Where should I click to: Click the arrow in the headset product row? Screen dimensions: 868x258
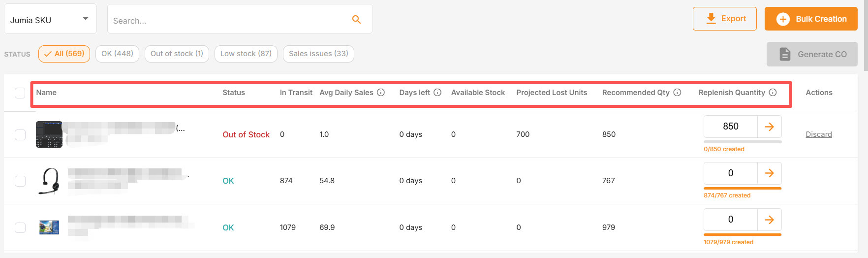click(770, 173)
